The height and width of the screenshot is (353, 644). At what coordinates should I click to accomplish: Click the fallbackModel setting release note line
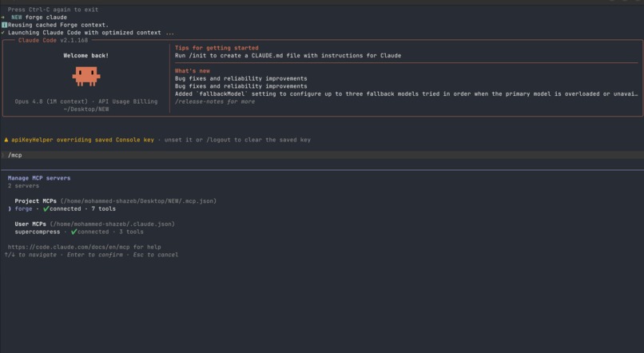click(x=406, y=94)
